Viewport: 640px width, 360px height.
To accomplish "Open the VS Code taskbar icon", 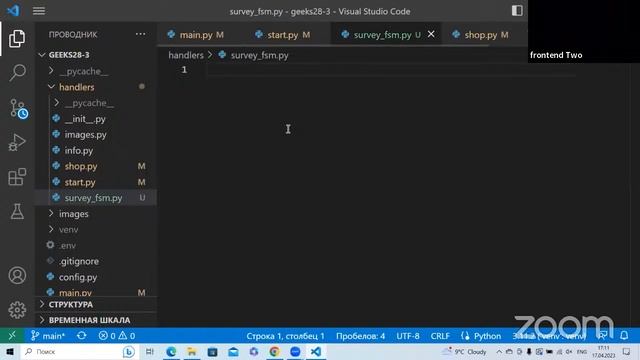I will tap(316, 351).
